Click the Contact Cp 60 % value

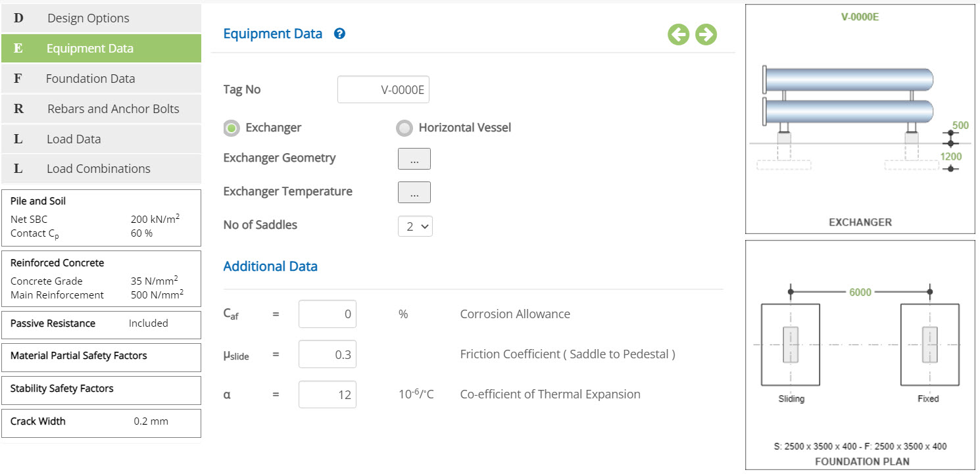[x=141, y=233]
